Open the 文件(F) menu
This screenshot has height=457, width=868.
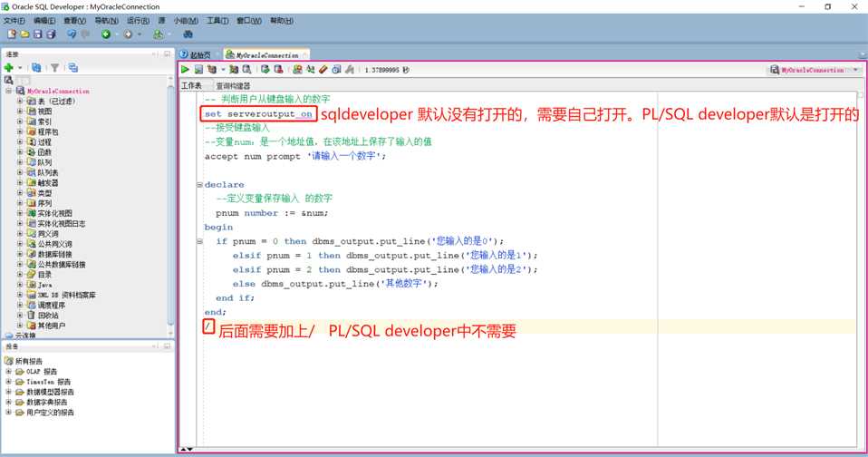[14, 21]
